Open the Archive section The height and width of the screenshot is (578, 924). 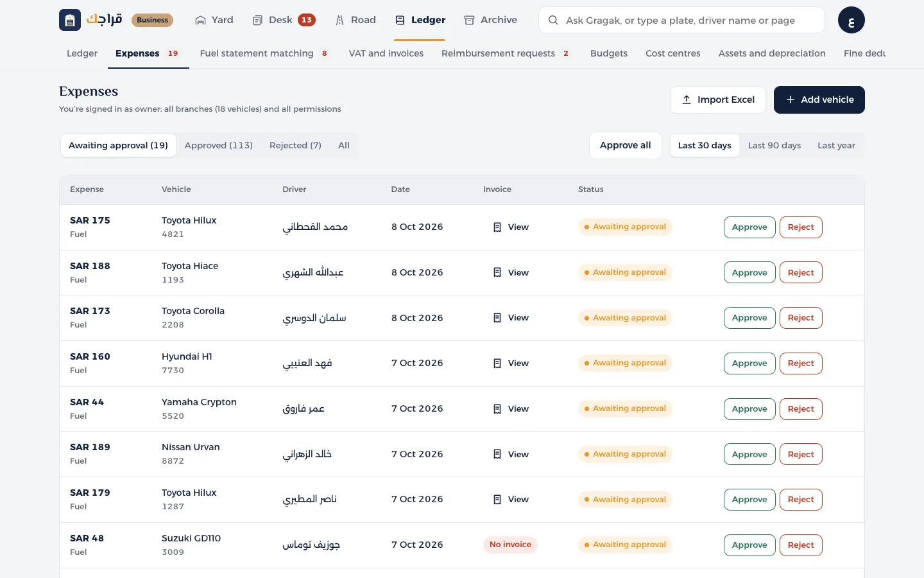(491, 20)
